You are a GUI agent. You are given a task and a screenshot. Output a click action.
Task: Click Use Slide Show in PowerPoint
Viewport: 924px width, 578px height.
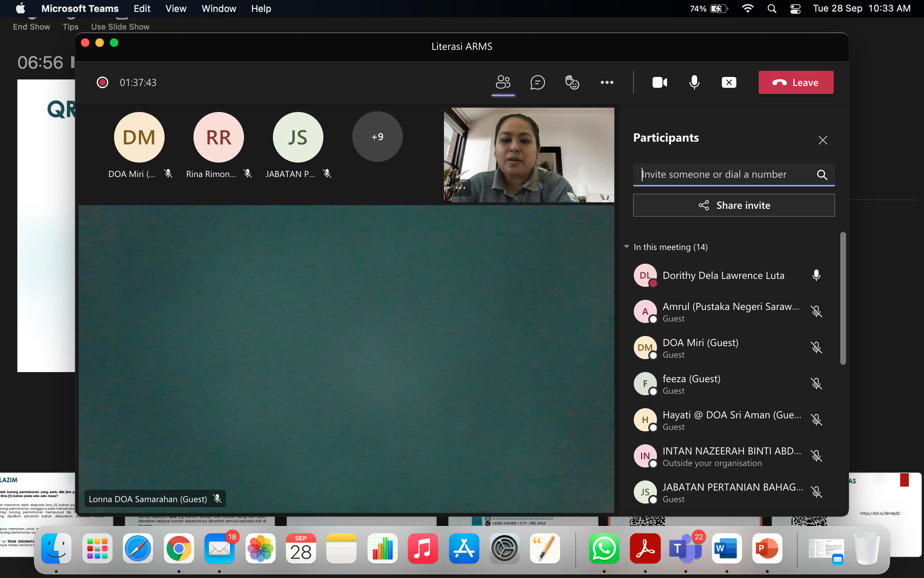point(120,27)
